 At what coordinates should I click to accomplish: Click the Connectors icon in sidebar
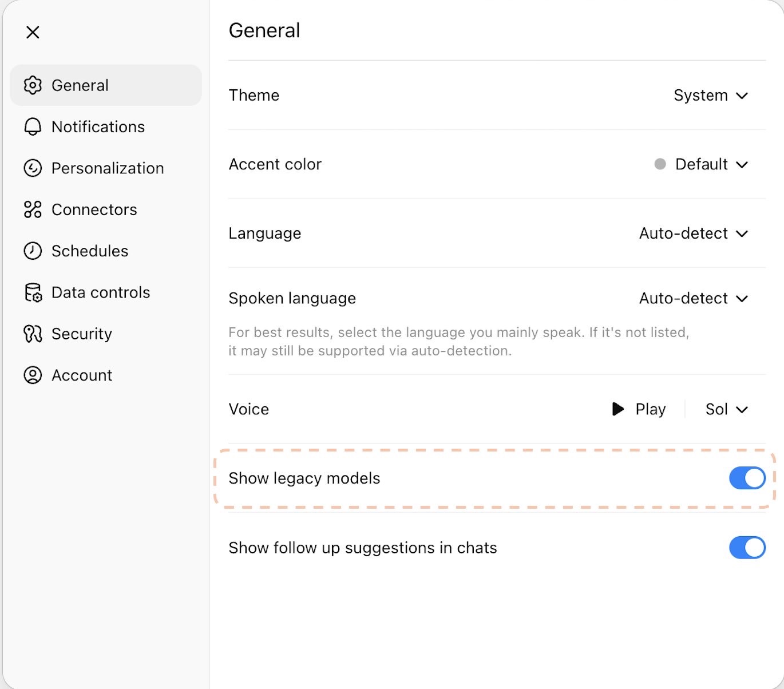[x=33, y=209]
